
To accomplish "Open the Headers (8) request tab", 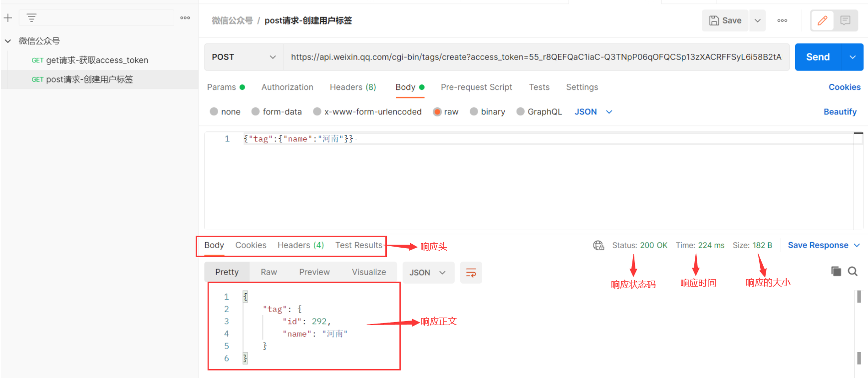I will [353, 87].
